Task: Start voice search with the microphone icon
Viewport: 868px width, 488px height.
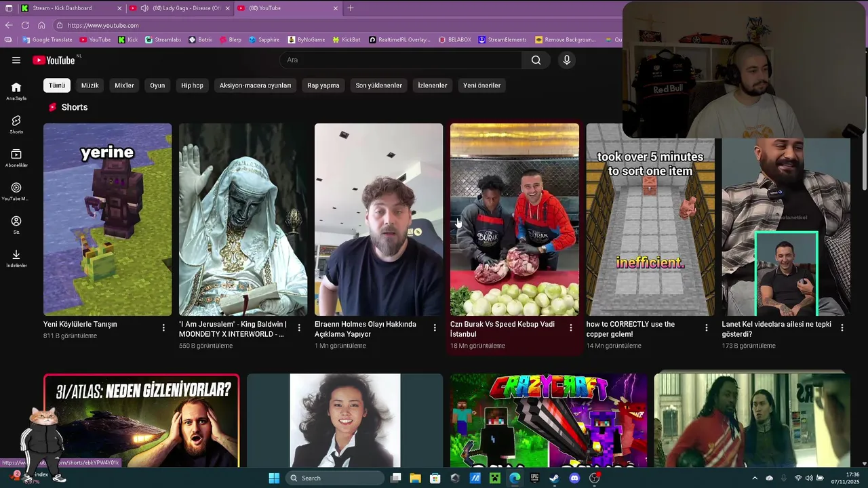Action: pos(567,60)
